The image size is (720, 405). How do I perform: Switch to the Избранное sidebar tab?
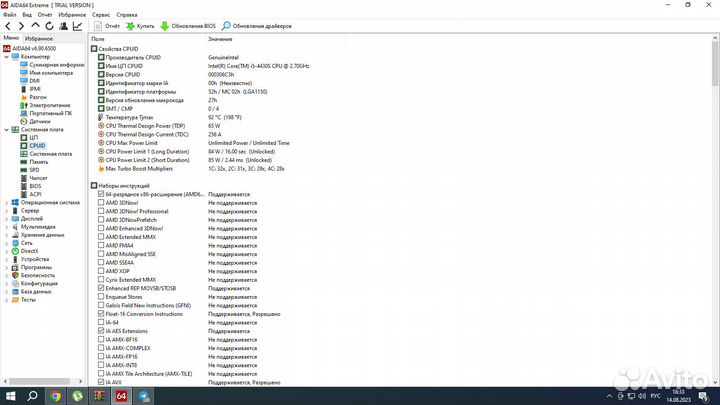coord(39,39)
